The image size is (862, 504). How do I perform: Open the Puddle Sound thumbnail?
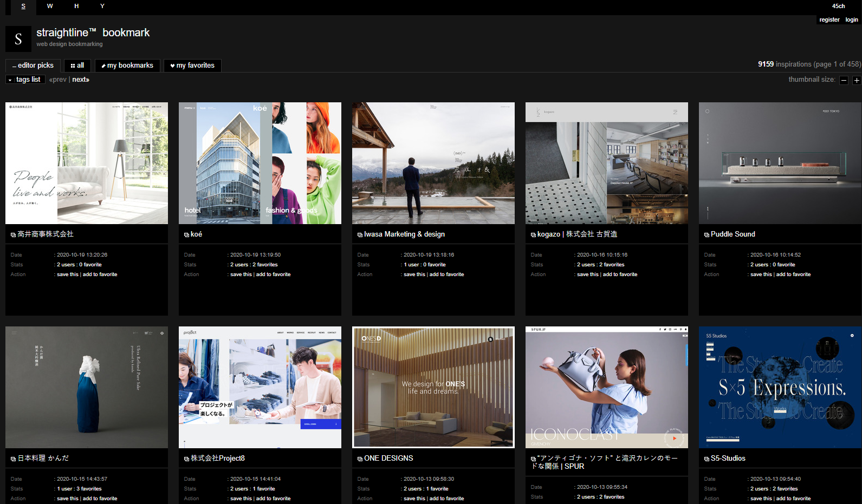780,163
